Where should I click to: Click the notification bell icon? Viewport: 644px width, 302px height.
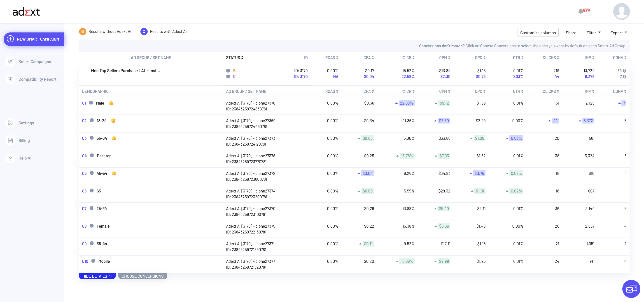coord(581,11)
